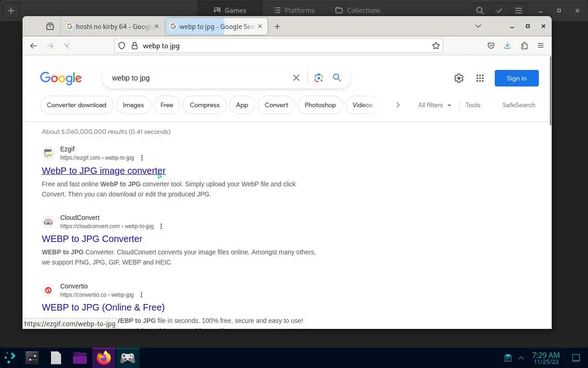Click the site padlock icon

pos(135,46)
